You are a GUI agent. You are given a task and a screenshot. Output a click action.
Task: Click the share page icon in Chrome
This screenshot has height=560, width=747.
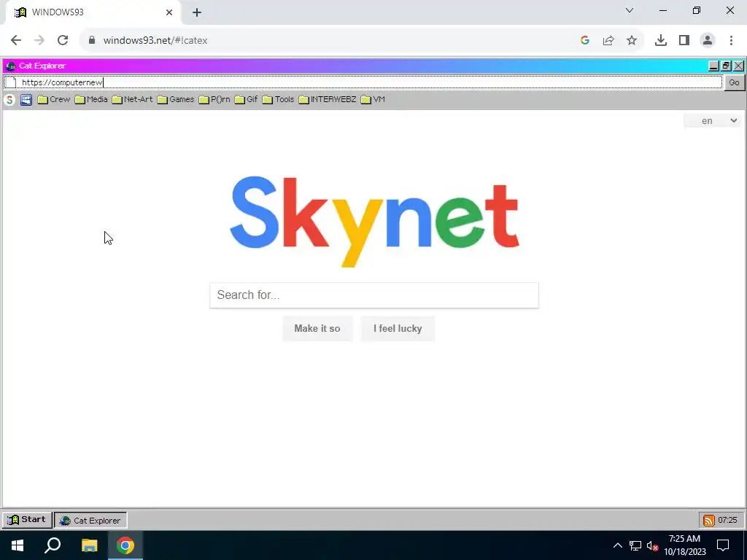point(608,41)
